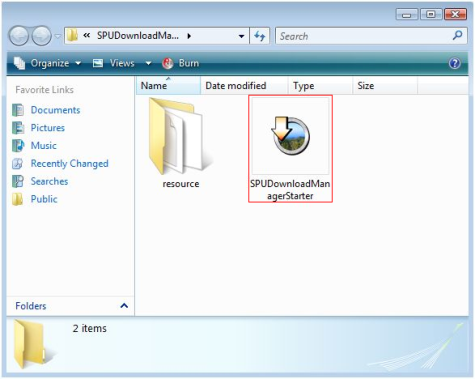Expand the arrow after SPUDownloadMa... path
The height and width of the screenshot is (379, 475).
189,36
